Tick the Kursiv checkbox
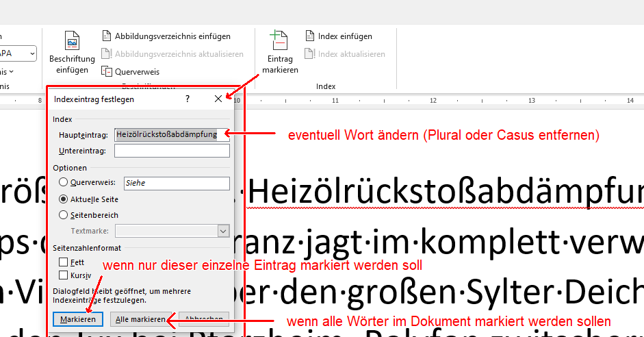The height and width of the screenshot is (337, 644). [x=64, y=275]
